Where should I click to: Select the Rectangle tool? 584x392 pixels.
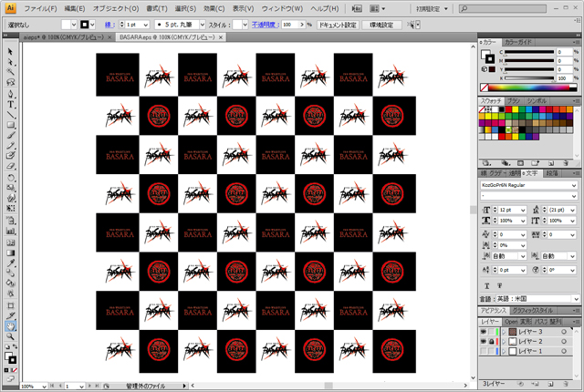tap(10, 125)
